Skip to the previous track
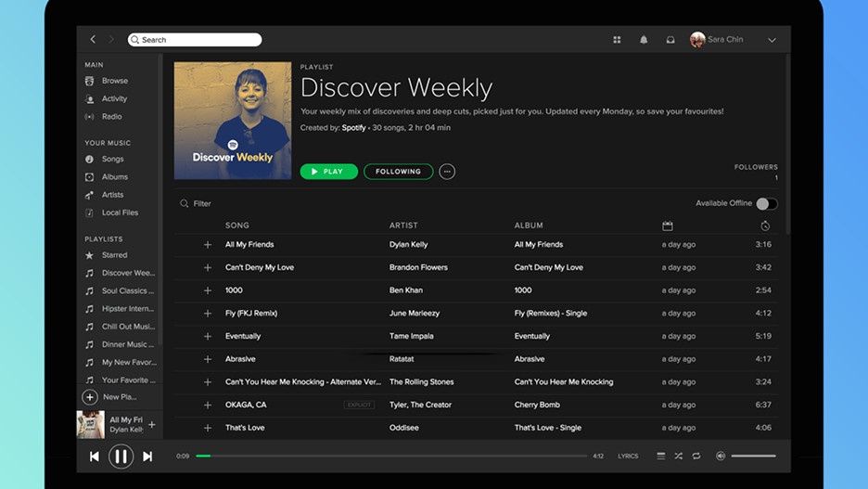Image resolution: width=868 pixels, height=489 pixels. coord(95,457)
